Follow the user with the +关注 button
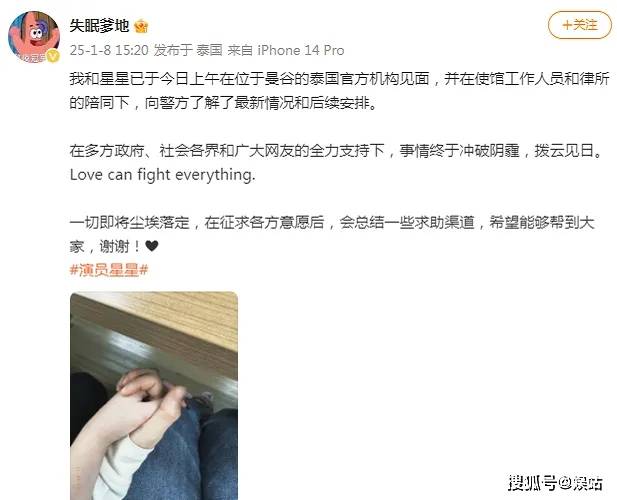The height and width of the screenshot is (500, 617). click(x=580, y=25)
